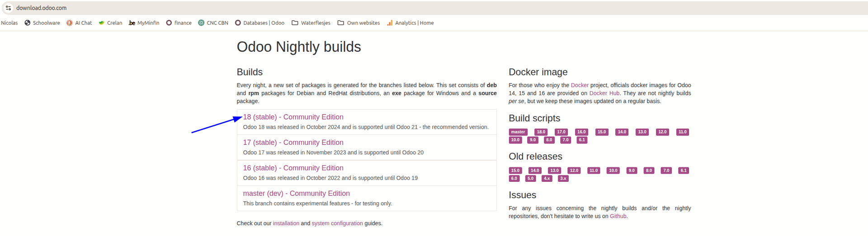868x236 pixels.
Task: Open 17 (stable) - Community Edition link
Action: 293,142
